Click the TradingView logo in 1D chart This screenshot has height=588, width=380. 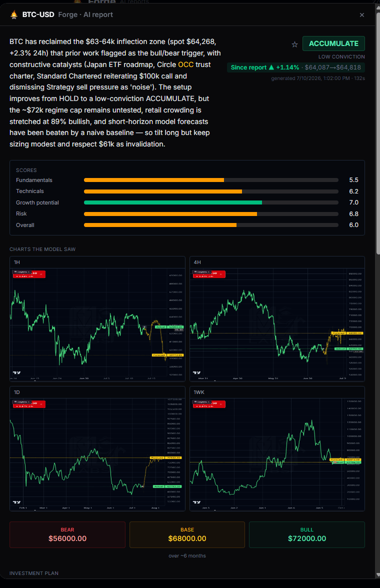[16, 502]
